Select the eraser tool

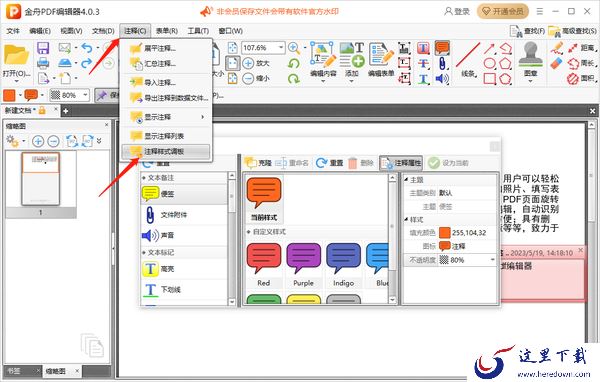[x=557, y=64]
